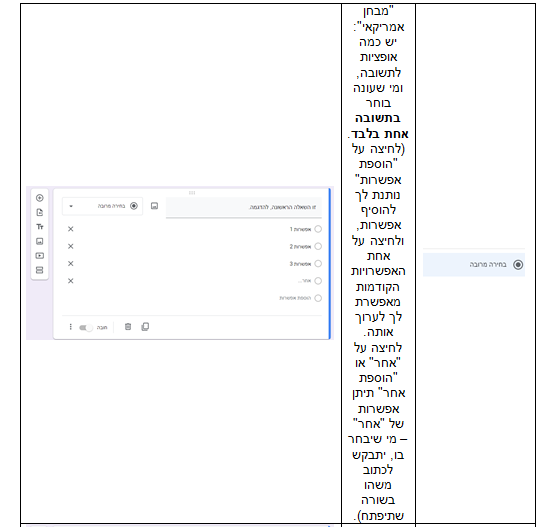538x527 pixels.
Task: Duplicate the question with the copy icon
Action: [145, 327]
